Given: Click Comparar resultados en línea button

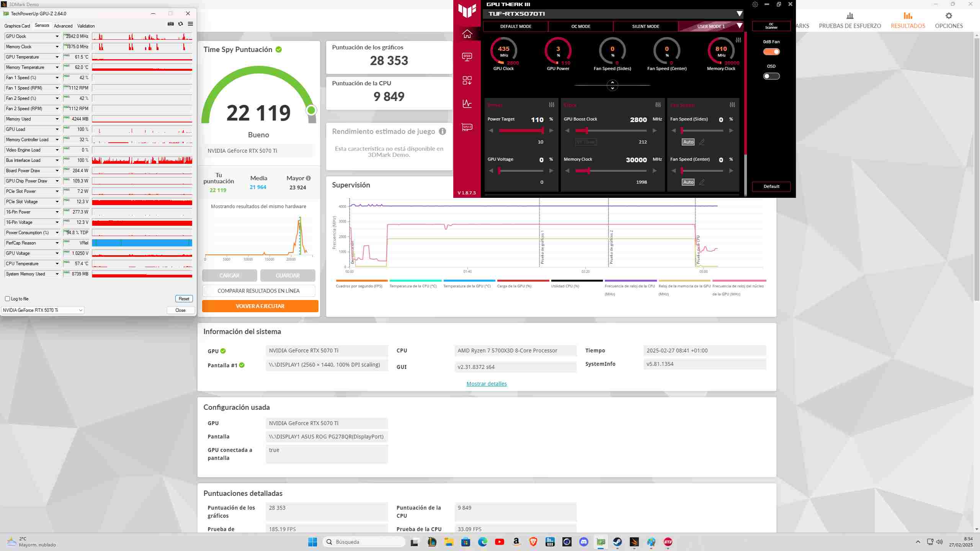Looking at the screenshot, I should (259, 291).
